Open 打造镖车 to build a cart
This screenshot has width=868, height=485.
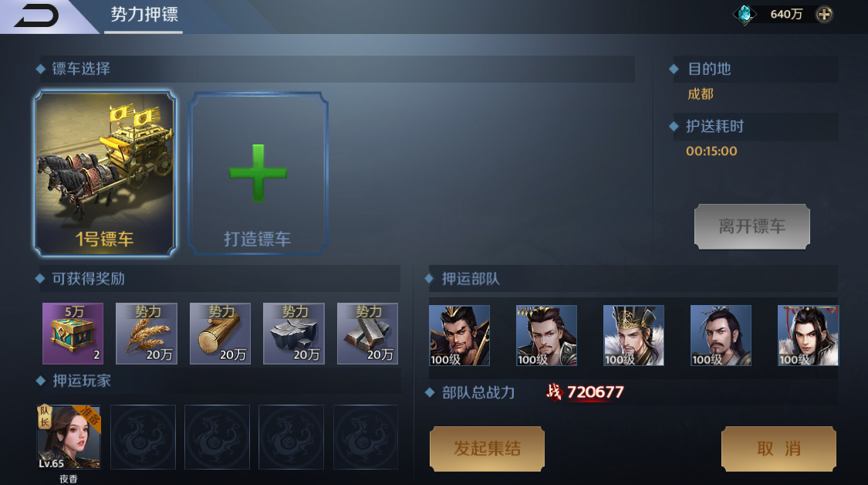click(x=258, y=174)
